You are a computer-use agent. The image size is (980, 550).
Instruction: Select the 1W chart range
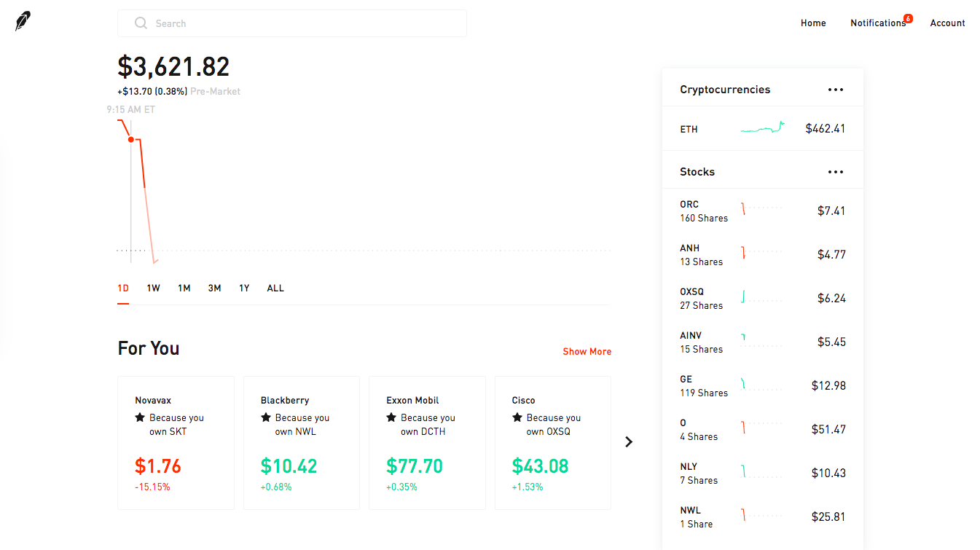coord(153,288)
